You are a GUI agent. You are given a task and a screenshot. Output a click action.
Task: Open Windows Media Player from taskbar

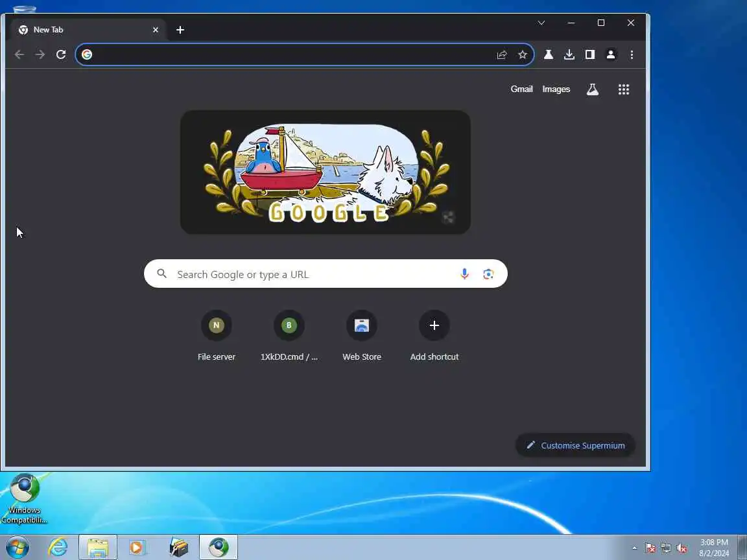tap(137, 548)
